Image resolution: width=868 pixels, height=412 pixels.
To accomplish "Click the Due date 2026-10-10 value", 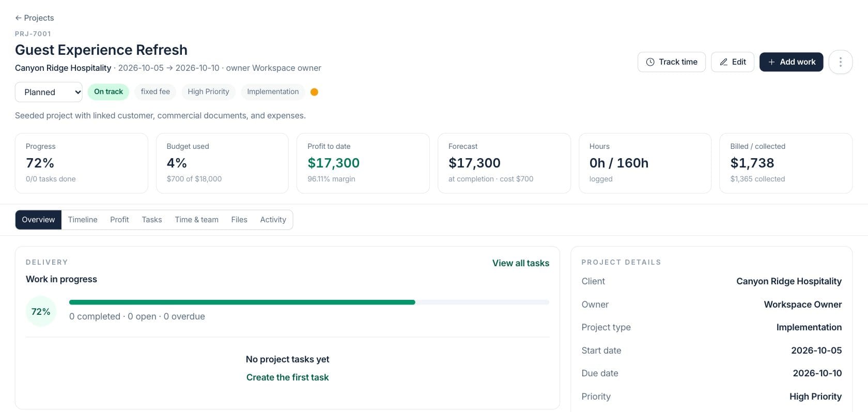I will pyautogui.click(x=817, y=373).
